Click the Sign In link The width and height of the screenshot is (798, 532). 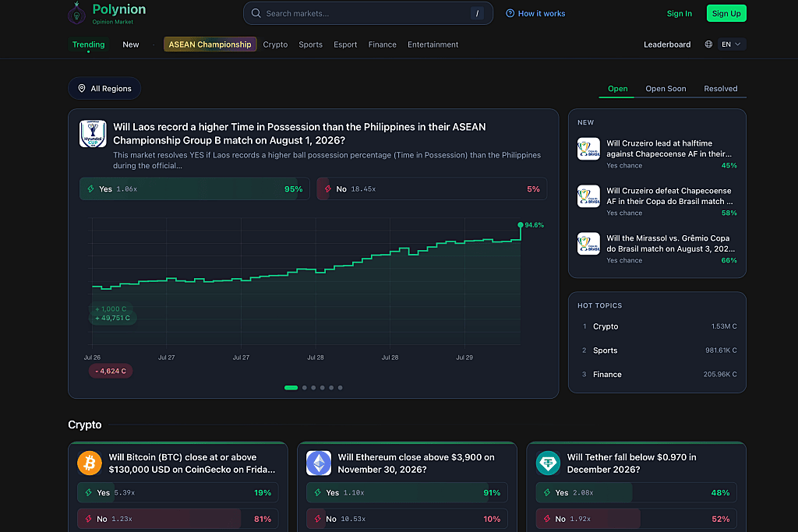[679, 13]
